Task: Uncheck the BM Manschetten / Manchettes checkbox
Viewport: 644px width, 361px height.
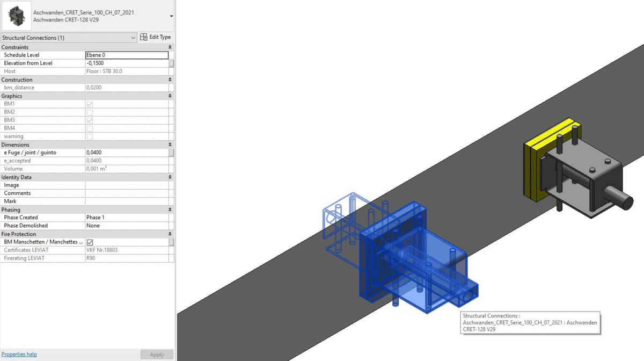Action: click(x=90, y=242)
